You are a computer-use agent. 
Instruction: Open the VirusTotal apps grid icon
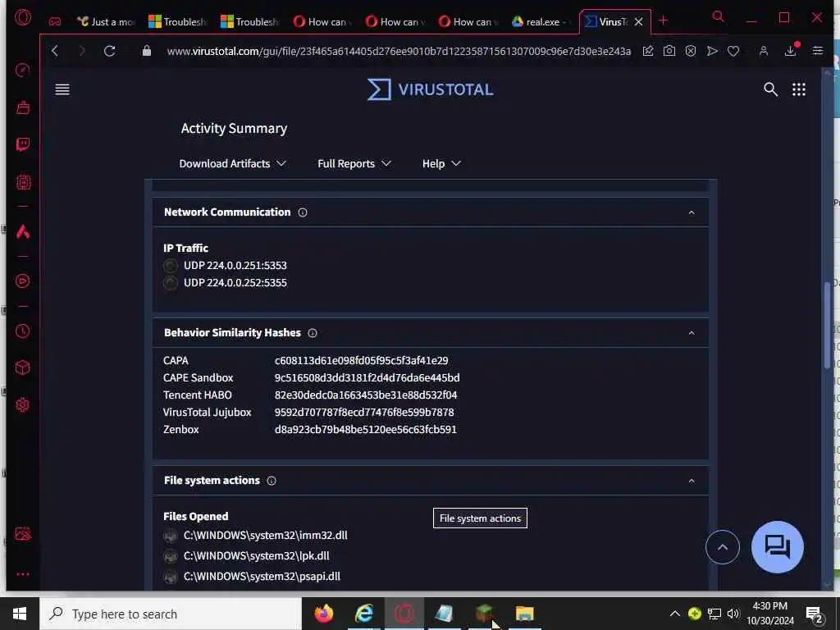[799, 89]
